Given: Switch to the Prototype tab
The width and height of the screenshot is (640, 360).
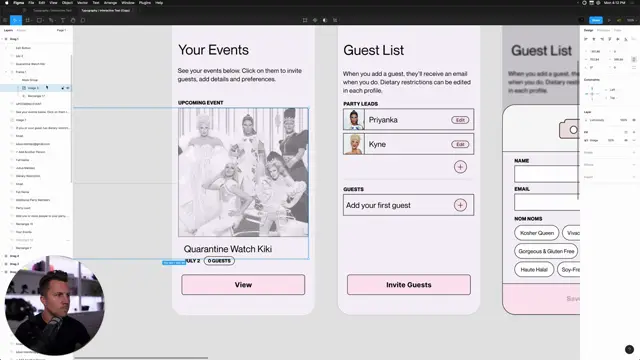Looking at the screenshot, I should click(603, 30).
